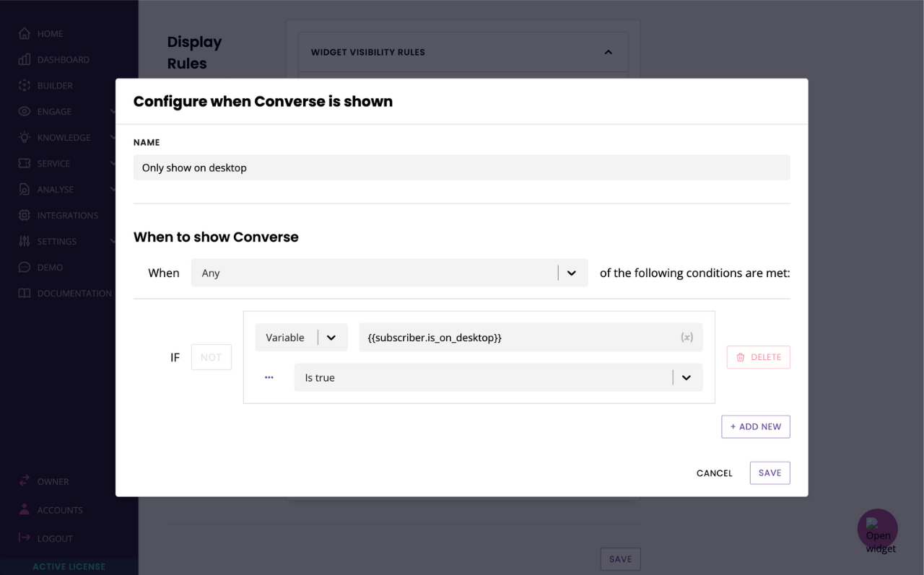The image size is (924, 575).
Task: Click the Logout arrow icon
Action: [25, 538]
